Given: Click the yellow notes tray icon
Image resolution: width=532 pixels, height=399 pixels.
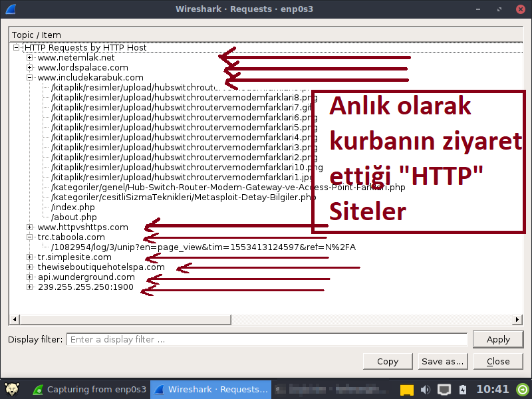Looking at the screenshot, I should (407, 390).
